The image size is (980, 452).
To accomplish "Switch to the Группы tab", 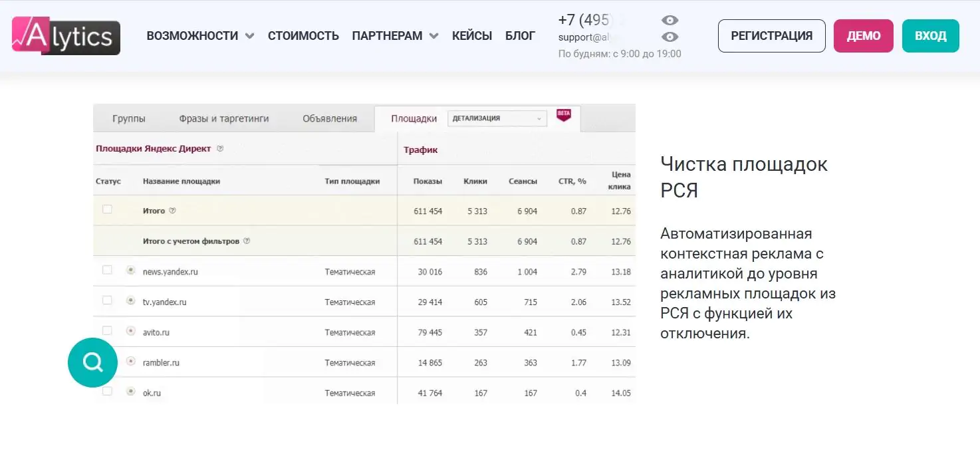I will pyautogui.click(x=129, y=118).
